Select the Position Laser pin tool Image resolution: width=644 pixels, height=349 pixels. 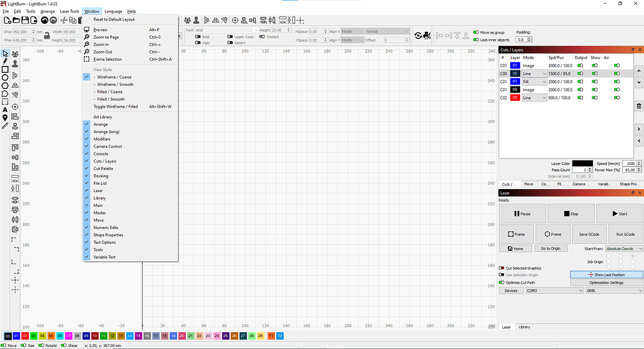click(5, 118)
